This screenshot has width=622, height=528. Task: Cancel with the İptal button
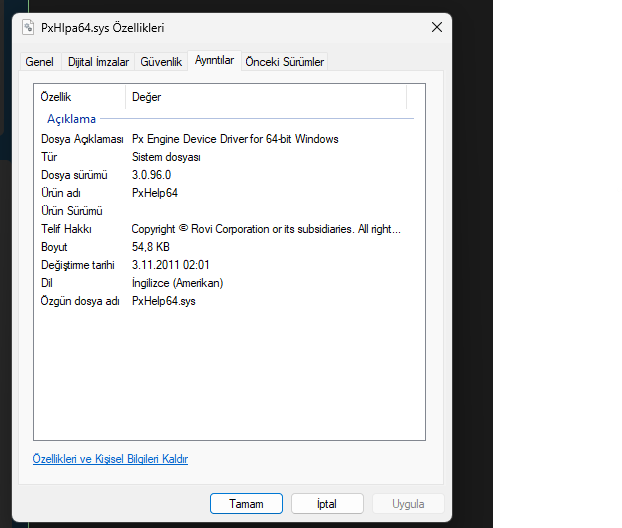(x=327, y=503)
